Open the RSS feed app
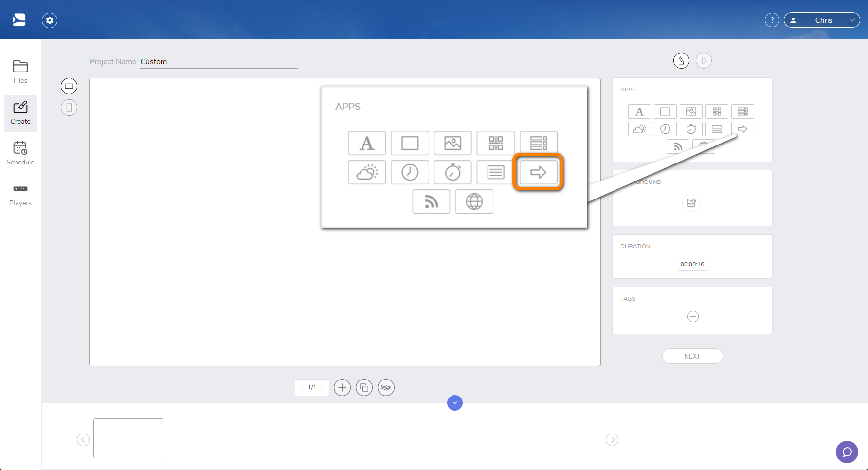This screenshot has height=470, width=868. tap(431, 201)
